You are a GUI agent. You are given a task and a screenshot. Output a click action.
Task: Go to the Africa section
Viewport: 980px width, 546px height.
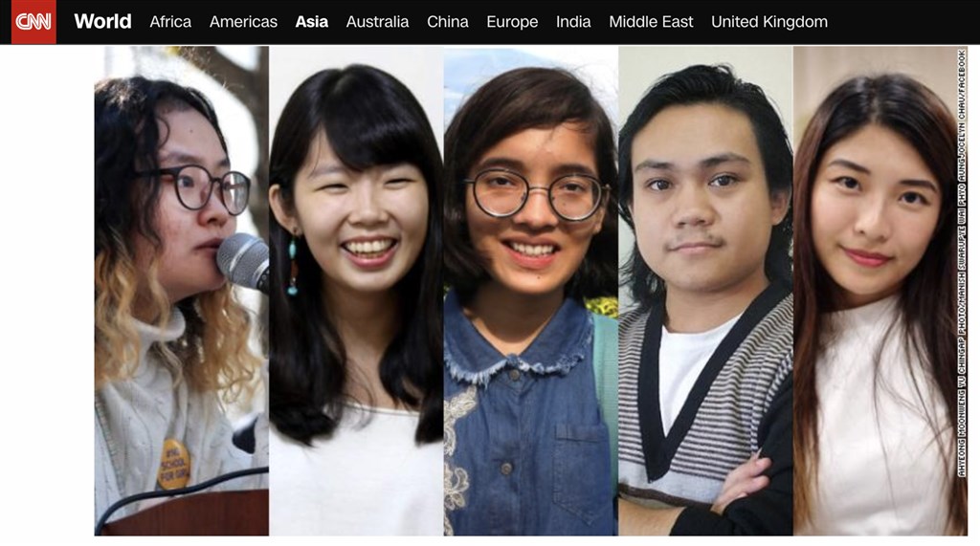coord(170,22)
